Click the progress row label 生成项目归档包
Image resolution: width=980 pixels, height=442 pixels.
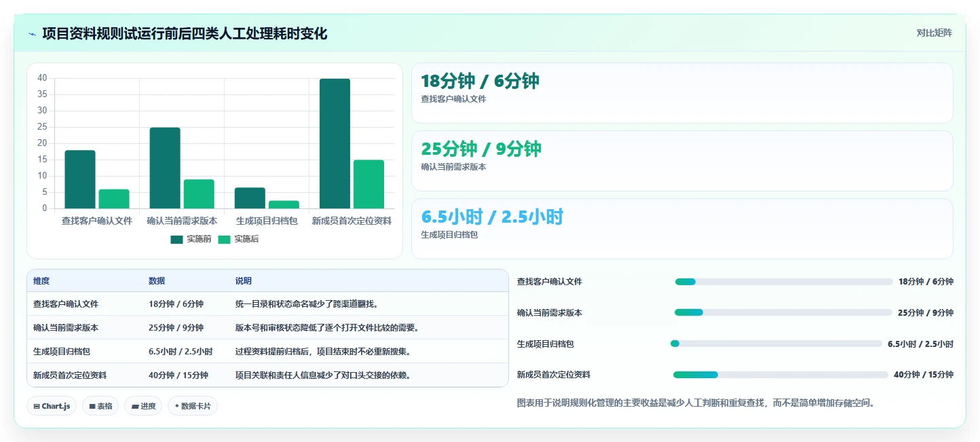[546, 344]
